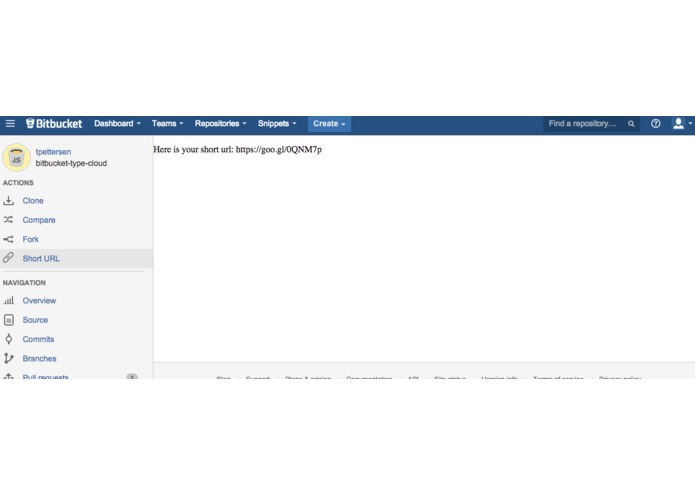
Task: Open the Source navigation item
Action: (35, 320)
